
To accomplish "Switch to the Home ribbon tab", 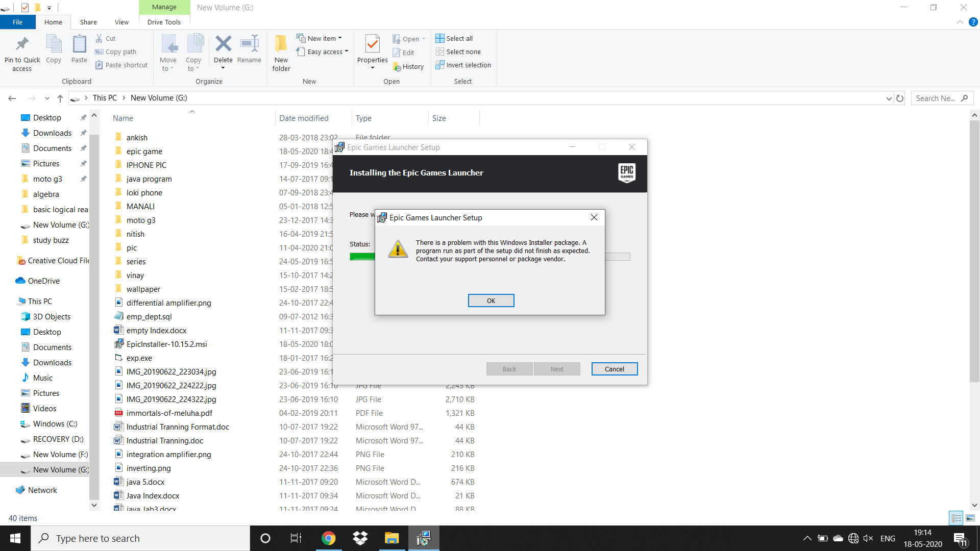I will click(x=53, y=22).
